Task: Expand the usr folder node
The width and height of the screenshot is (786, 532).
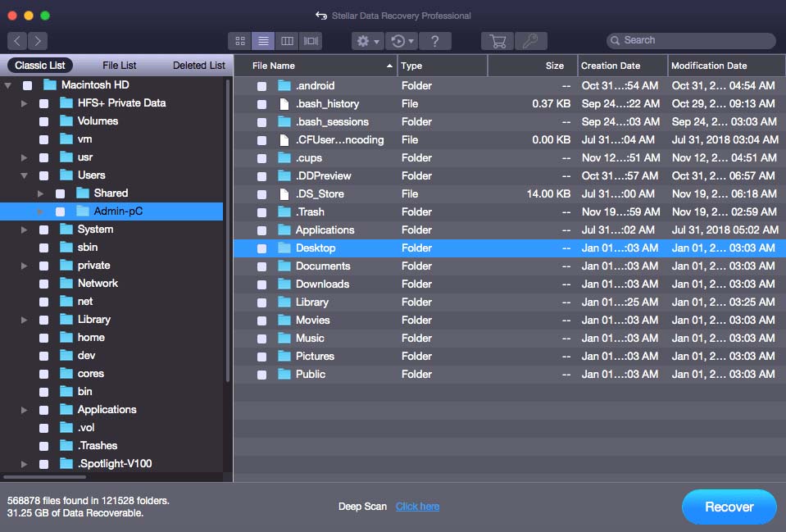Action: pos(24,157)
